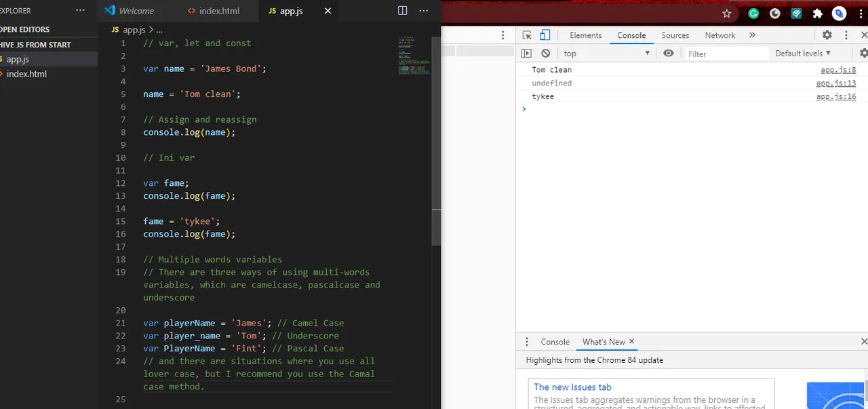Show more DevTools tabs chevron
The height and width of the screenshot is (409, 868).
click(752, 35)
